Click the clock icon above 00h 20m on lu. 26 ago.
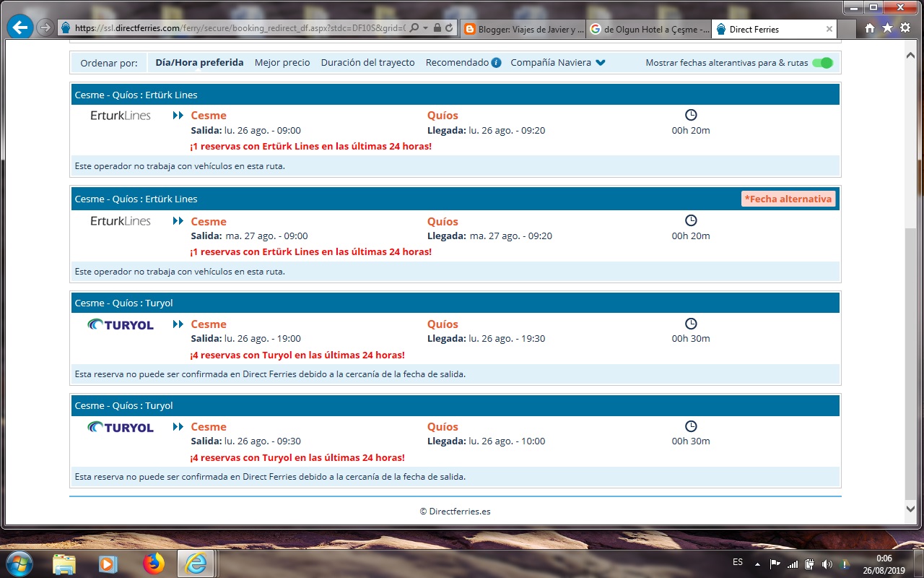Image resolution: width=924 pixels, height=578 pixels. pyautogui.click(x=691, y=115)
